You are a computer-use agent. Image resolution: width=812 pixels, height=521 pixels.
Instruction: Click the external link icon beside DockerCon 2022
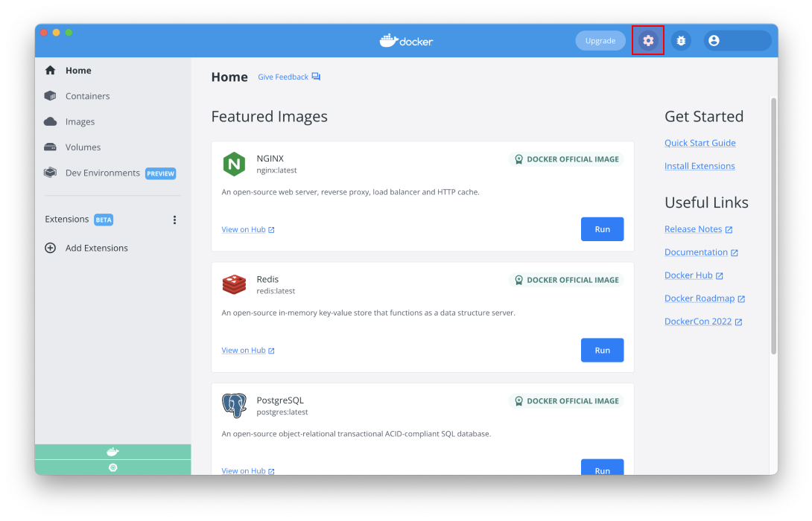point(738,322)
